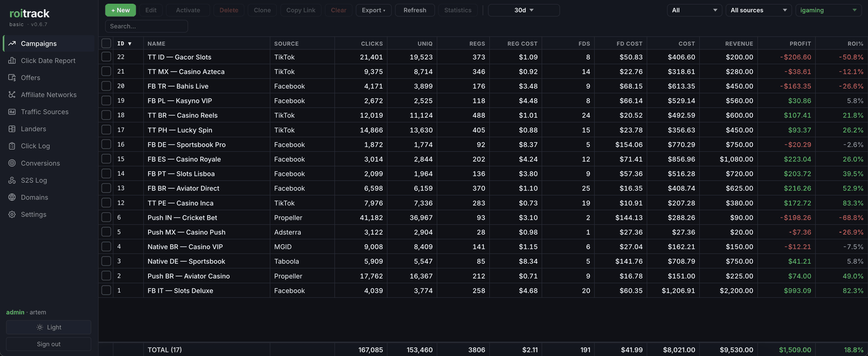The height and width of the screenshot is (356, 868).
Task: Select checkbox for FB PL — Kasyno VIP
Action: pyautogui.click(x=106, y=100)
